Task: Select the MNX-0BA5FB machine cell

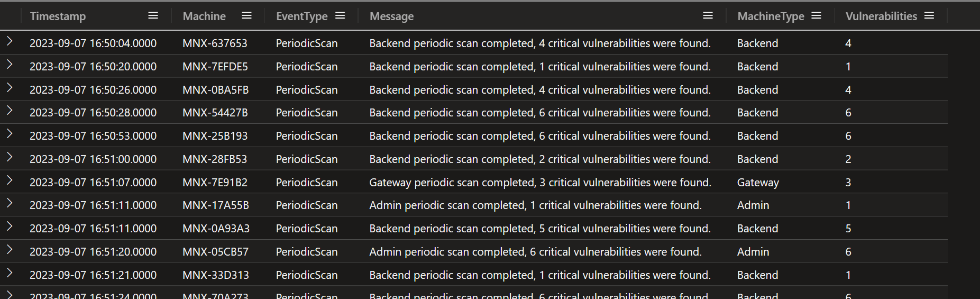Action: click(216, 90)
